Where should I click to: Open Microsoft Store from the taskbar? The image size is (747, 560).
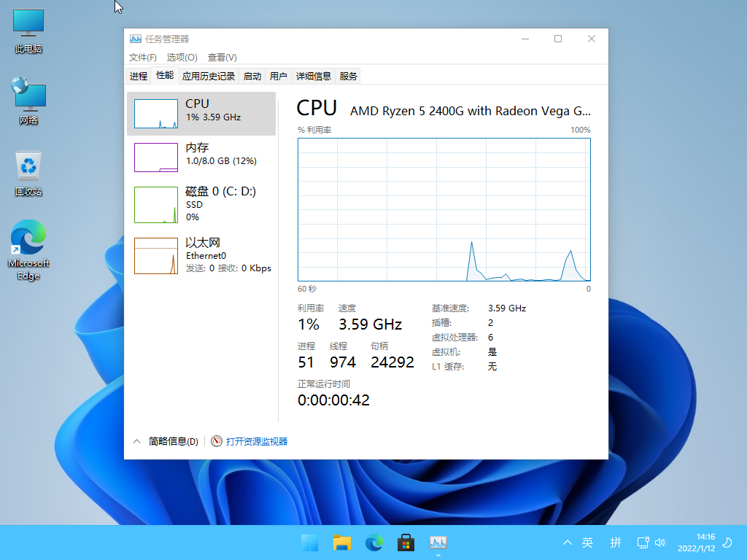[x=406, y=542]
